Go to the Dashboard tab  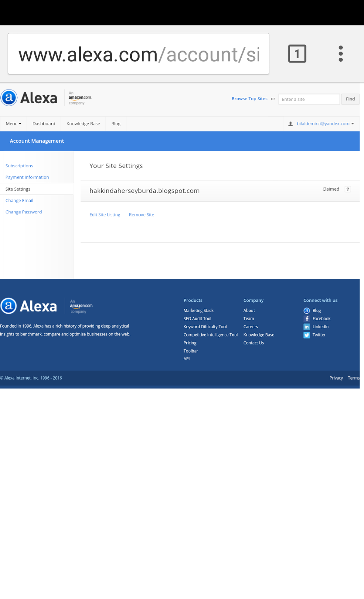coord(44,124)
